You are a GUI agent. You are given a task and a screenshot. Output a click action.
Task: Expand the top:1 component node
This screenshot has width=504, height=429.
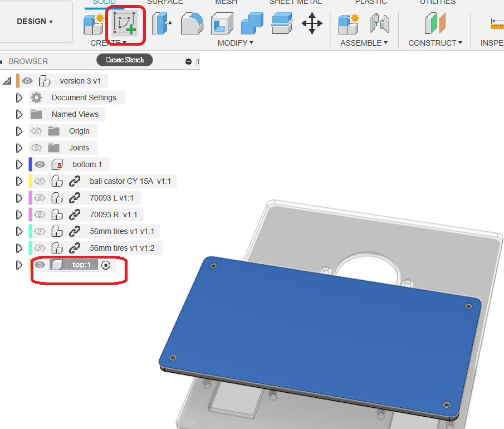(x=19, y=265)
